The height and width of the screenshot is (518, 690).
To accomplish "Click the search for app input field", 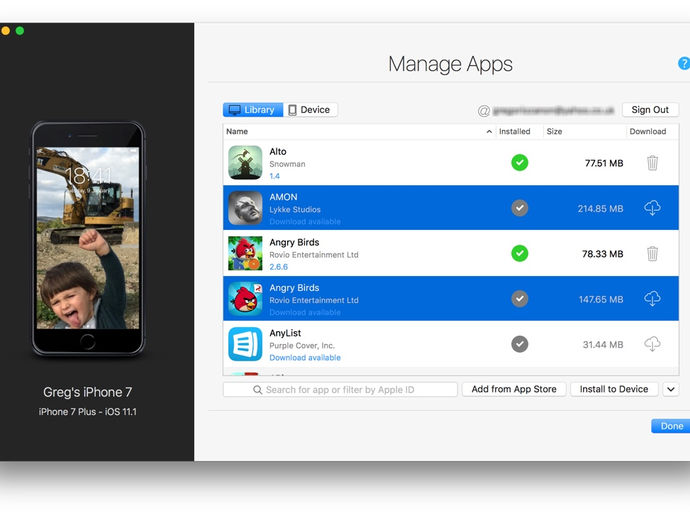I will pyautogui.click(x=340, y=389).
